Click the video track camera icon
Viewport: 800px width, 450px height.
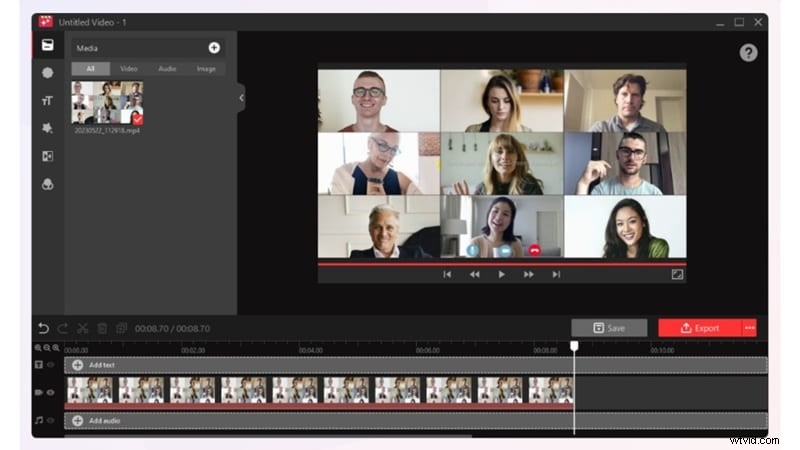click(x=39, y=392)
